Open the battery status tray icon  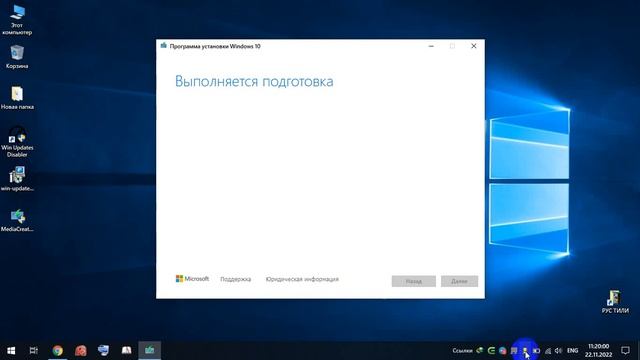(537, 351)
